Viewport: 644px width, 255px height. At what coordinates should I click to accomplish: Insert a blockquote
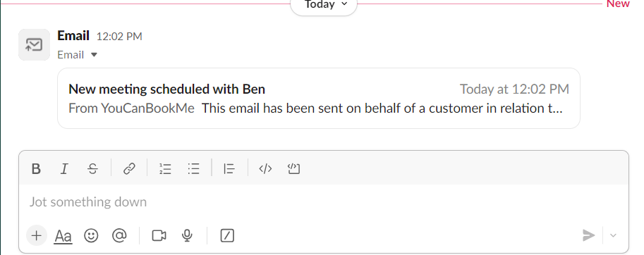(x=229, y=168)
